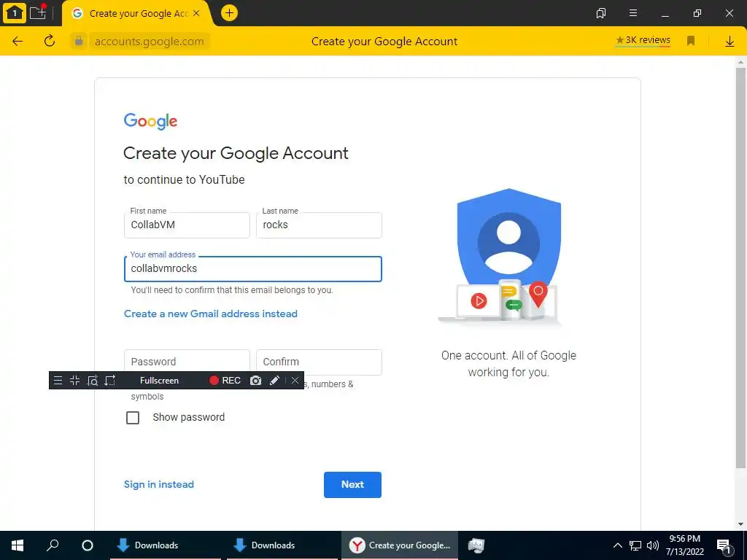
Task: Open the browser hamburger menu
Action: click(633, 13)
